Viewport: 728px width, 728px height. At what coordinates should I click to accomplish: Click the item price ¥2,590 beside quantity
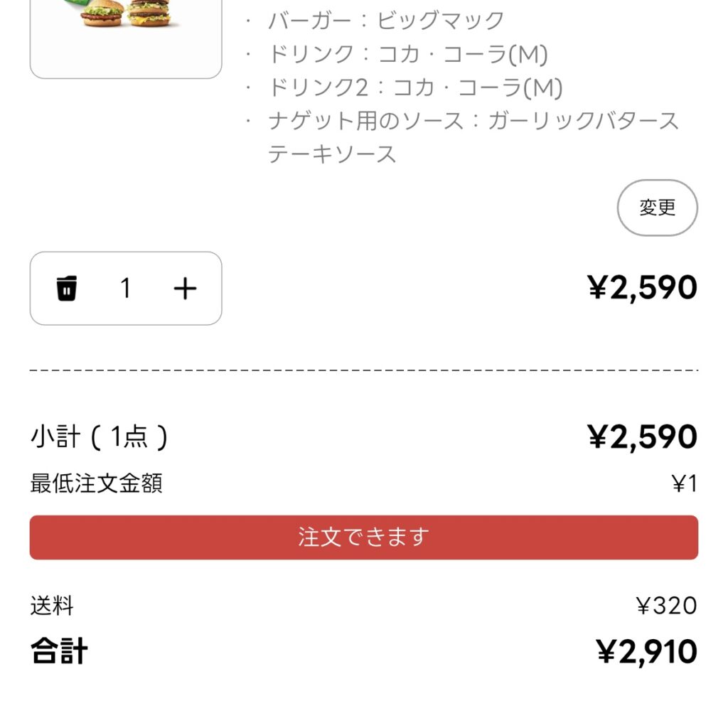(x=642, y=288)
